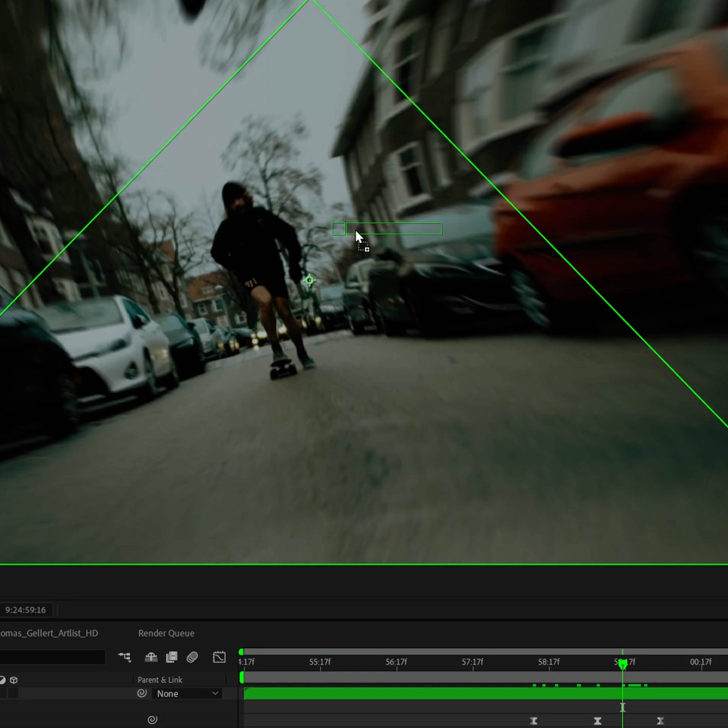Click the current timecode 9:24:59:16

pos(25,610)
